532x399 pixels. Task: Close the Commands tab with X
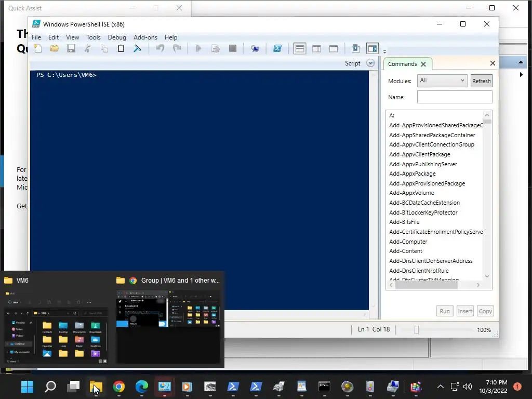click(x=423, y=64)
